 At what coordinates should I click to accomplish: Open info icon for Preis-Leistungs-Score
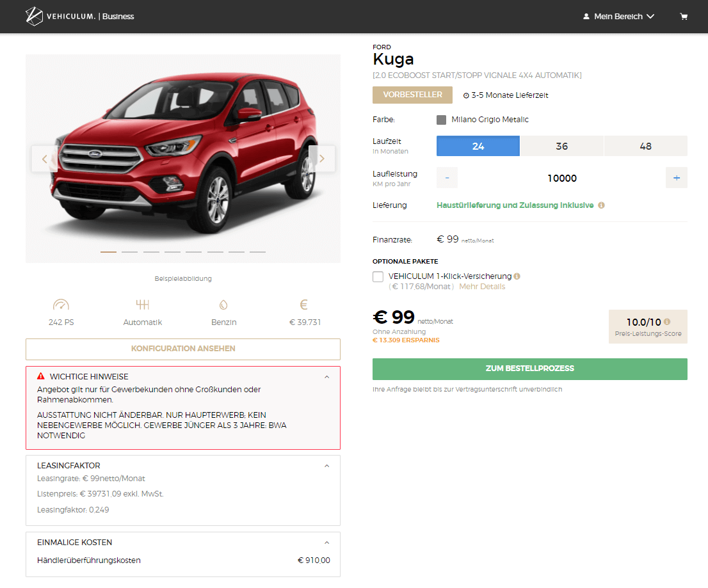point(667,322)
